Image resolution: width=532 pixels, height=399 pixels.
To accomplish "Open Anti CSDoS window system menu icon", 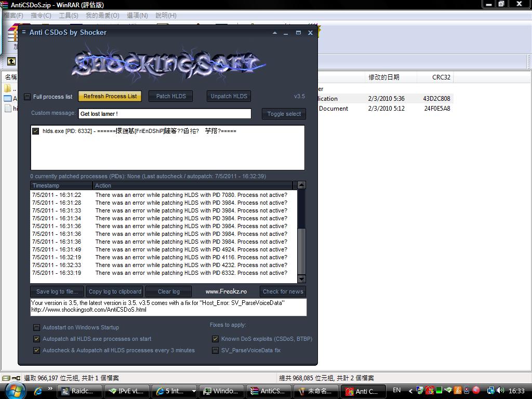I will click(24, 32).
